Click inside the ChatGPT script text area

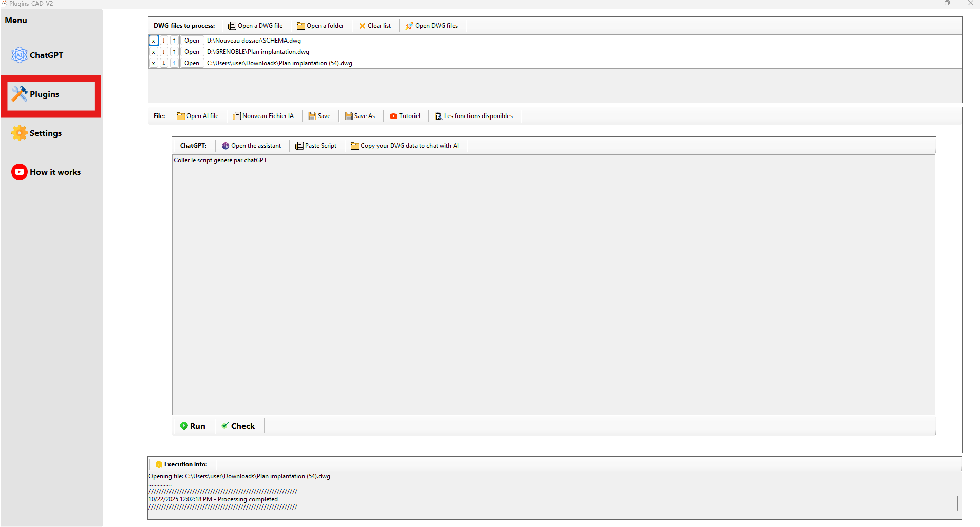[x=553, y=285]
